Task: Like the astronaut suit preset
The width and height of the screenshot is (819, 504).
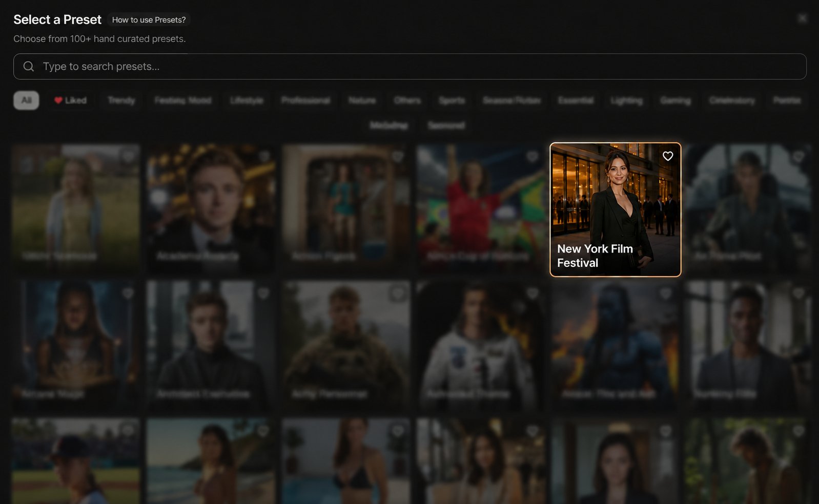Action: [x=533, y=293]
